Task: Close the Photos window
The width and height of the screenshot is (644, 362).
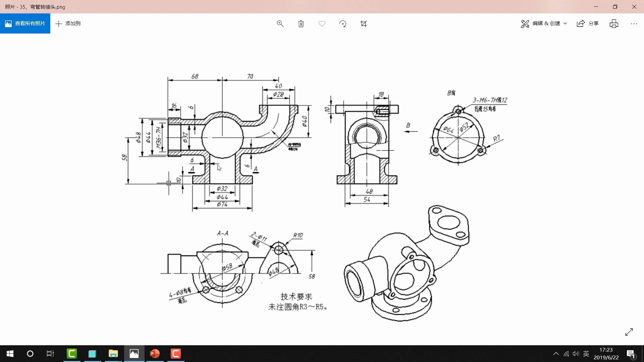Action: click(634, 7)
